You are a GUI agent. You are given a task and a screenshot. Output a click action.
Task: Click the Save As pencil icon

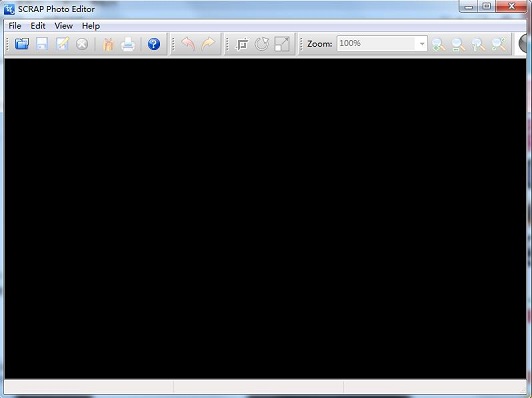62,44
